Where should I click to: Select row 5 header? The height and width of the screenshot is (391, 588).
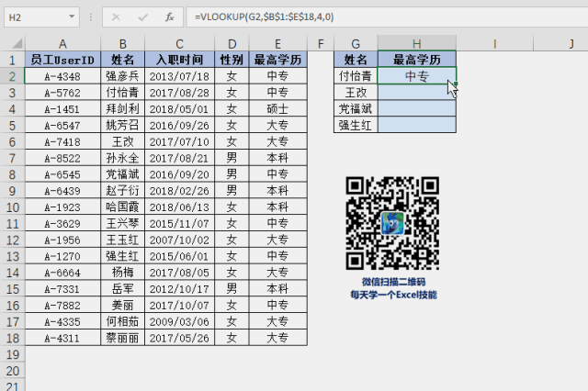[x=12, y=125]
